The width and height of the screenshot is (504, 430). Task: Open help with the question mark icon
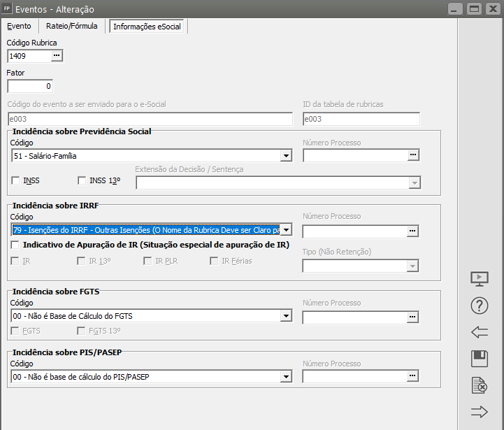click(479, 305)
